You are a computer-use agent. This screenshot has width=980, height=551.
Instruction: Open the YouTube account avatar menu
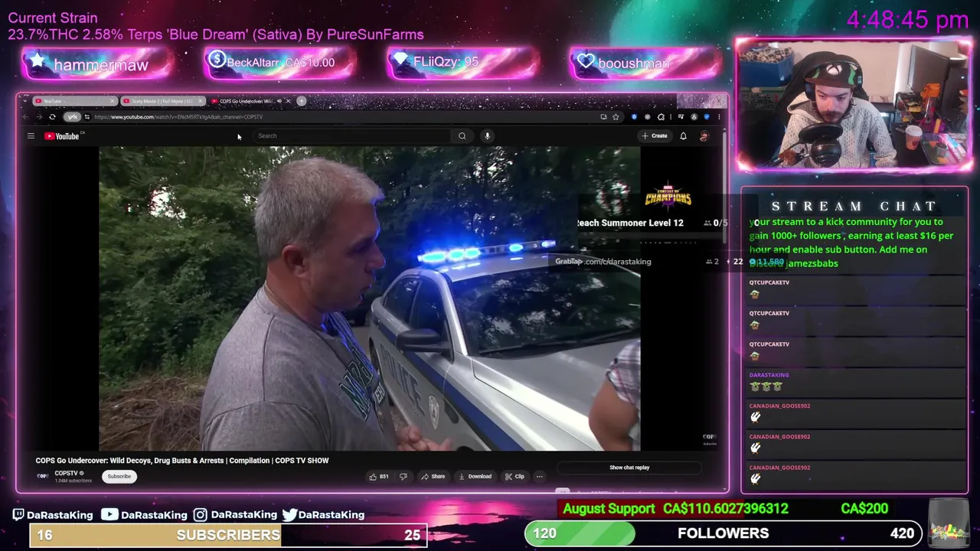click(704, 136)
